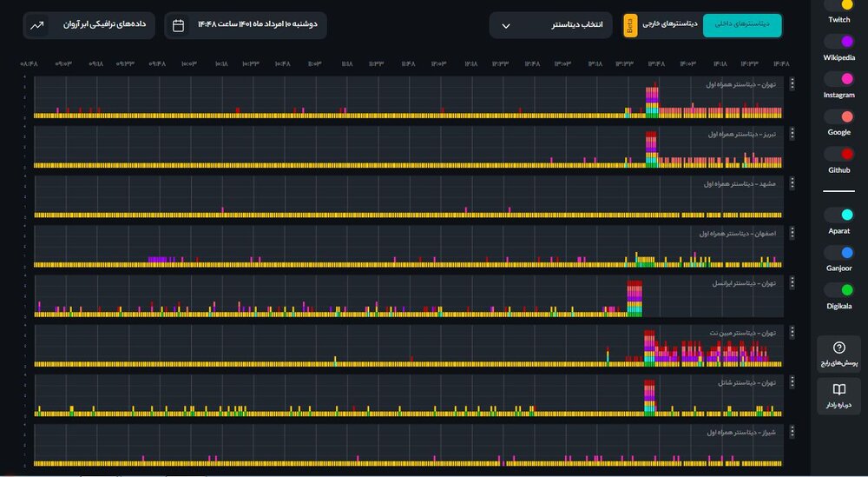
Task: Open the 'پرسش‌های رایج' FAQ button
Action: 838,354
